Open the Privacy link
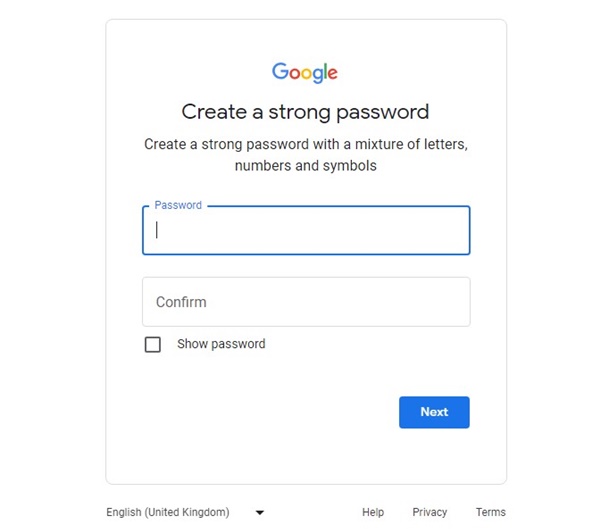 point(430,512)
